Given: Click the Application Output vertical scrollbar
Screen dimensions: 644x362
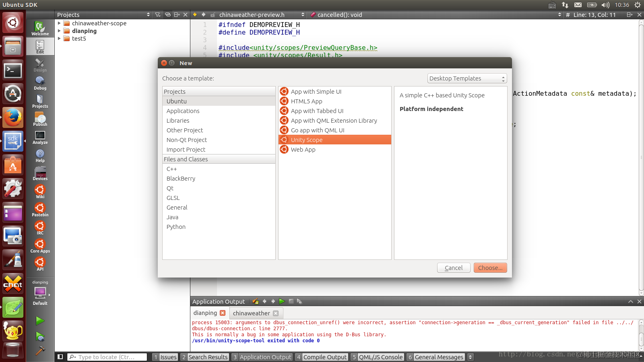Looking at the screenshot, I should [x=641, y=335].
